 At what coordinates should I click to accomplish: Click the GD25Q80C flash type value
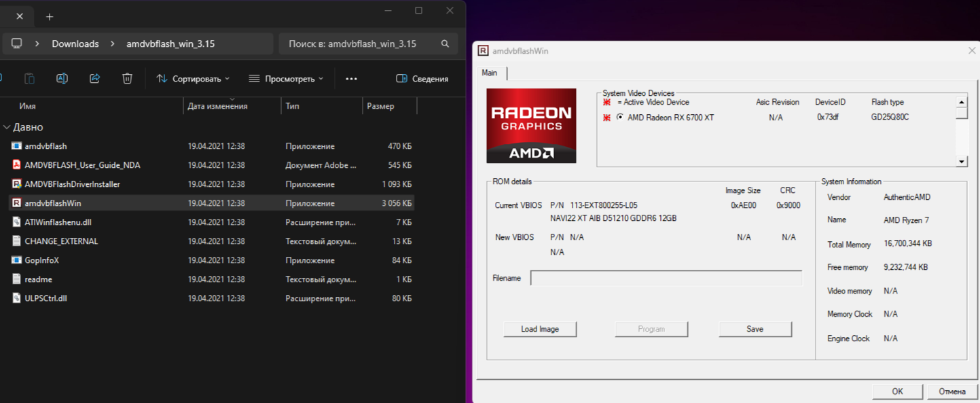[x=890, y=118]
